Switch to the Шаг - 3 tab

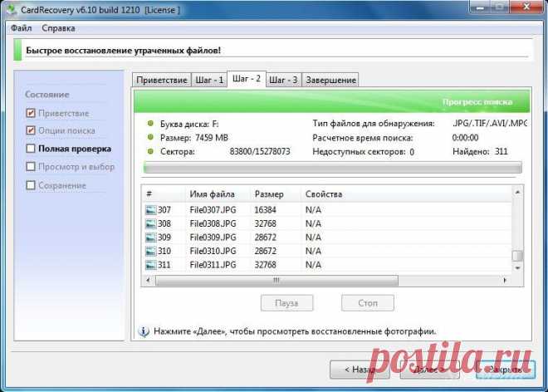click(283, 80)
